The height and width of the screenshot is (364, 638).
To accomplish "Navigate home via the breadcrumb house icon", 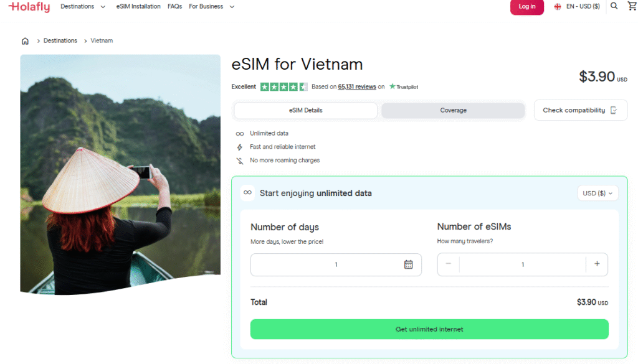I will point(25,40).
